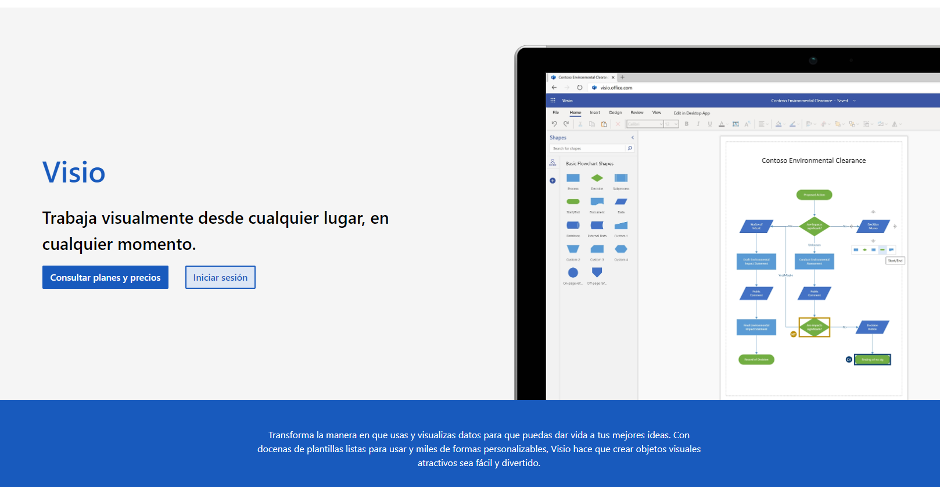This screenshot has width=941, height=487.
Task: Open the text alignment dropdown
Action: click(763, 124)
